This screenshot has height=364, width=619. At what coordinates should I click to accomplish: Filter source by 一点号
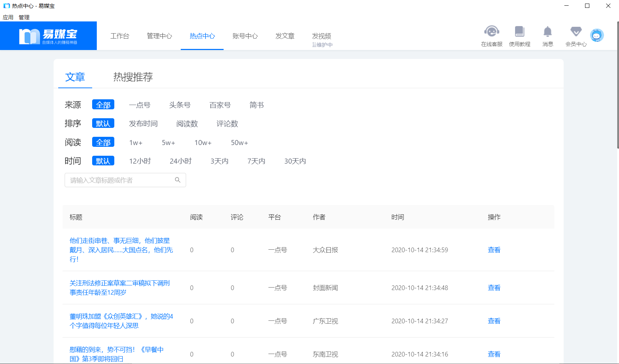pos(140,105)
